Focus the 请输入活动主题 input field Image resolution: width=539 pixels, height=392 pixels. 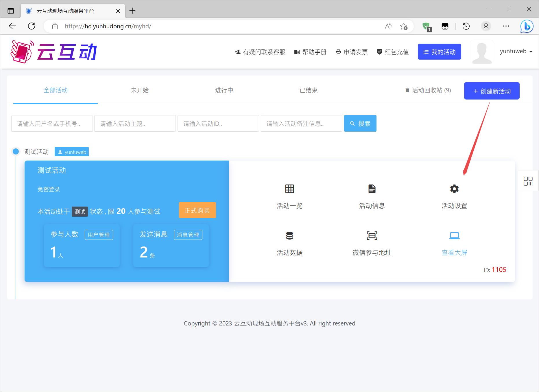click(x=135, y=124)
